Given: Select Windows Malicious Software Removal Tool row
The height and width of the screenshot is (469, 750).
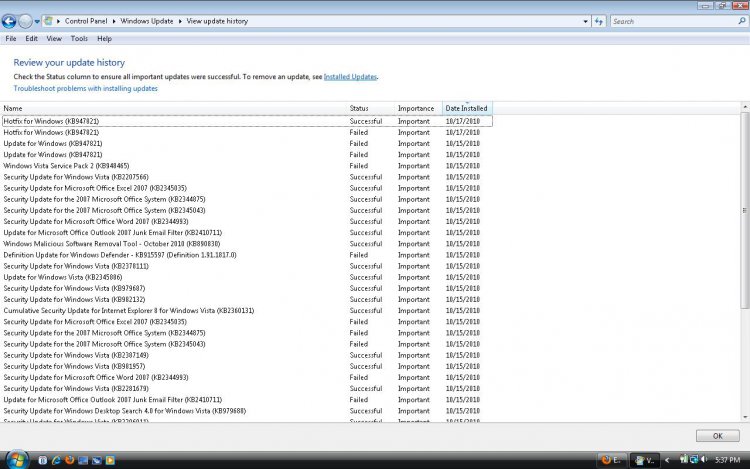Looking at the screenshot, I should tap(247, 244).
